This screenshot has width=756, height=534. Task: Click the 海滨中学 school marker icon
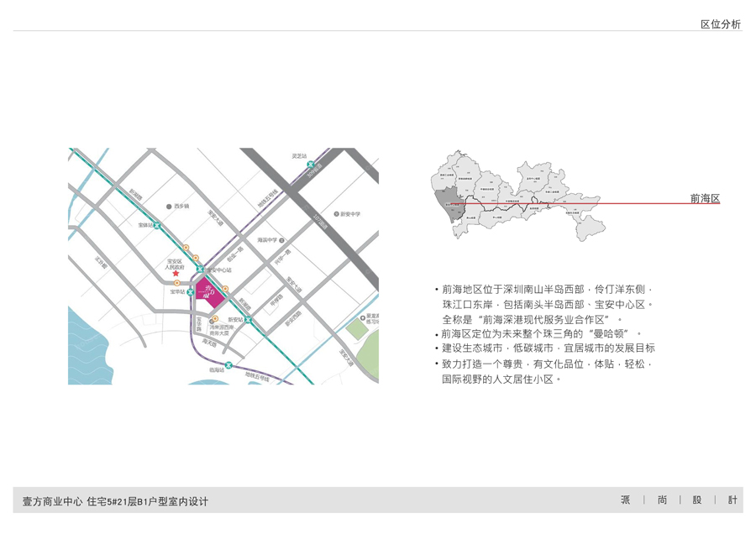point(282,240)
